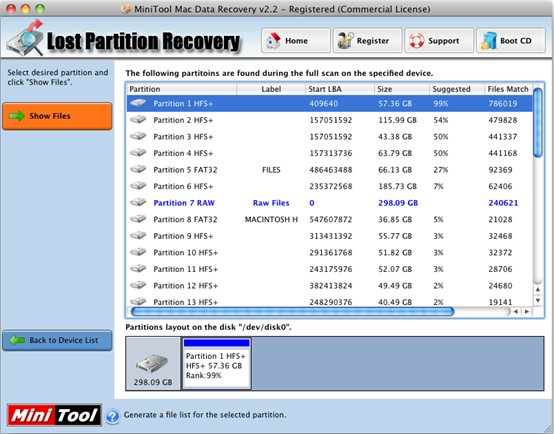Viewport: 554px width, 434px height.
Task: Click the drive icon of Partition 7 RAW
Action: point(138,203)
